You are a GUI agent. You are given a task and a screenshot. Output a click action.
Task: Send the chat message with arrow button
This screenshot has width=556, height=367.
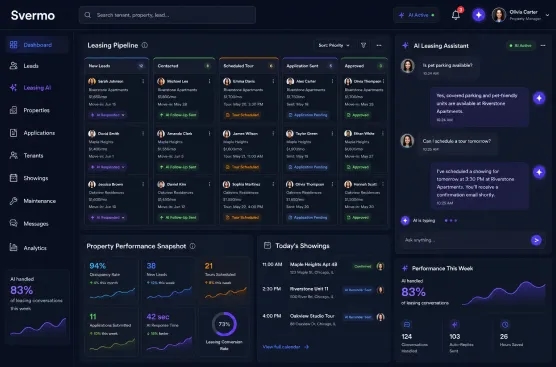536,240
